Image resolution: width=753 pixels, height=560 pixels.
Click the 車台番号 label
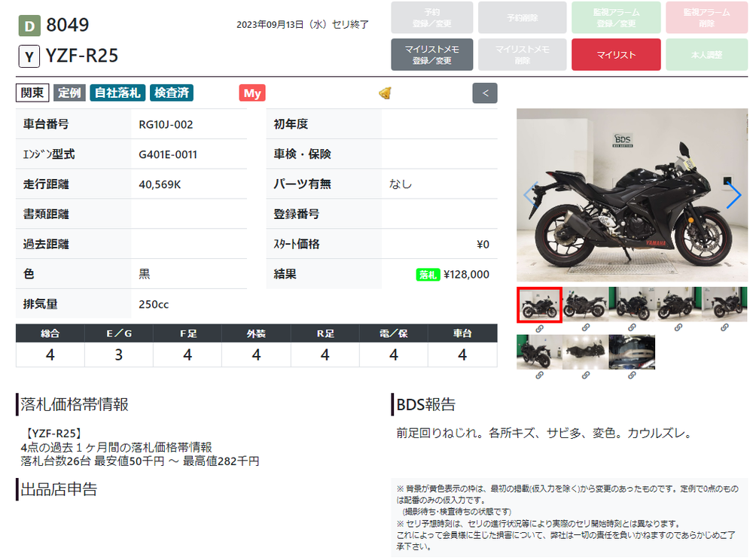(46, 124)
